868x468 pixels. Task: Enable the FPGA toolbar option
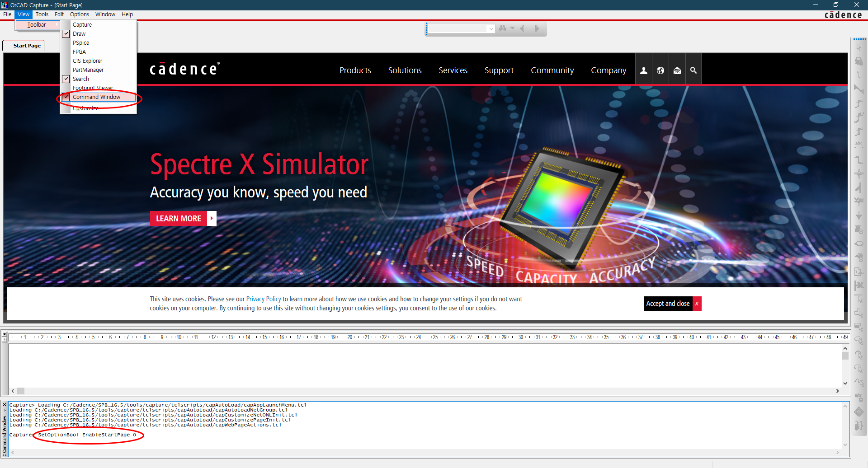pyautogui.click(x=98, y=52)
